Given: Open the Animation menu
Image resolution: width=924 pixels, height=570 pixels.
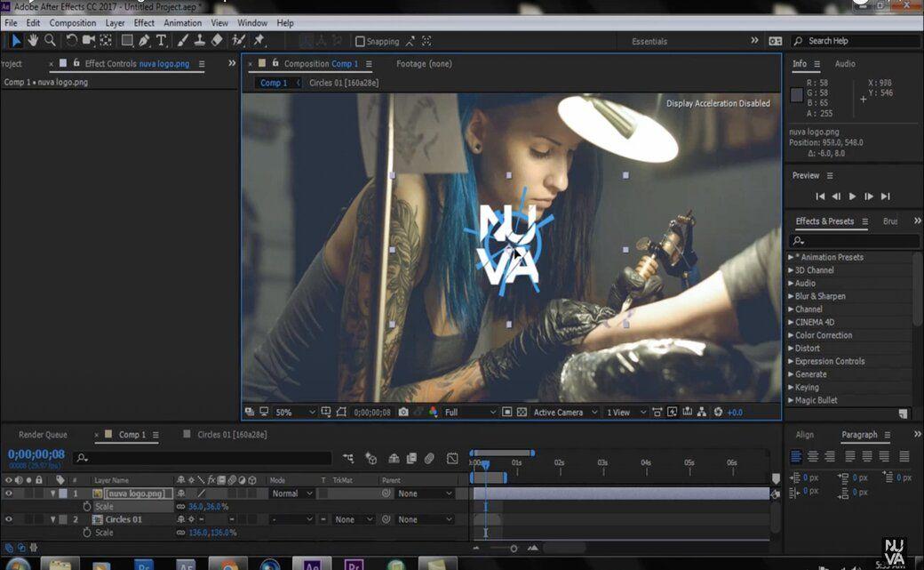Looking at the screenshot, I should point(183,23).
